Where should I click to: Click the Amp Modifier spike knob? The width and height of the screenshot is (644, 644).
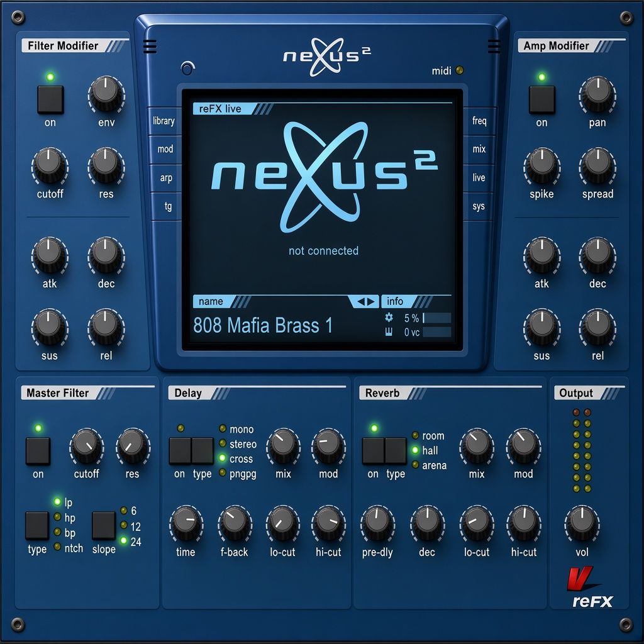pos(541,166)
